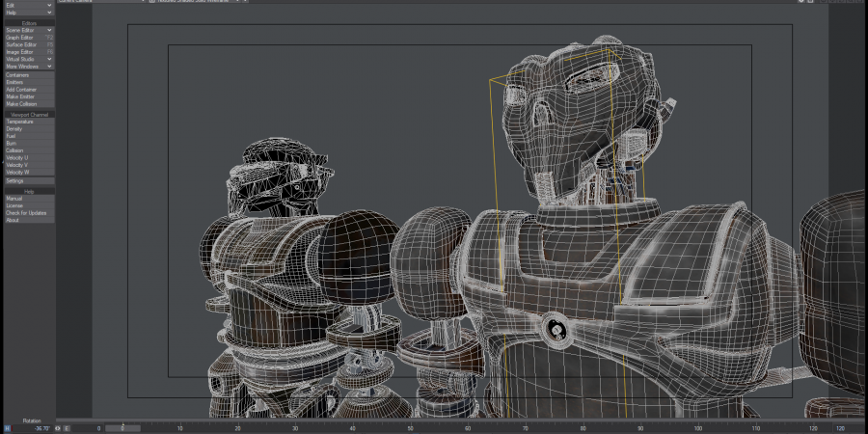
Task: Open the Edit dropdown menu
Action: [29, 5]
